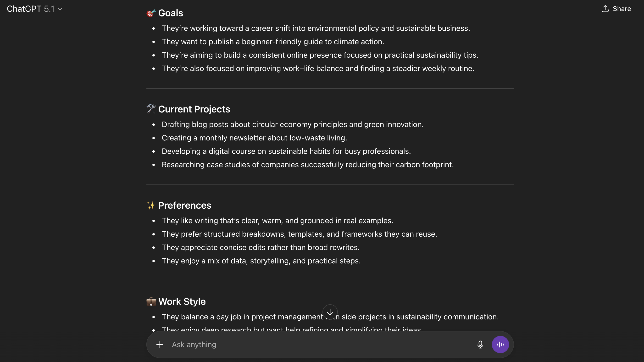Open the ChatGPT 5.1 model selector dropdown
This screenshot has height=362, width=644.
pyautogui.click(x=34, y=9)
